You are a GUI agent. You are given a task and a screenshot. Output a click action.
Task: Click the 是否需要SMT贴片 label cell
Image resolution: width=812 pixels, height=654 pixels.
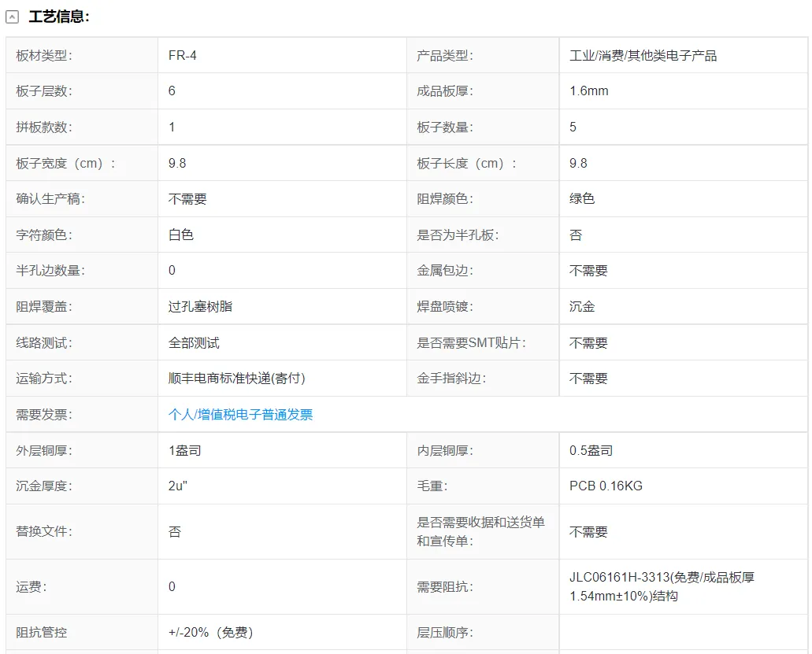(x=471, y=342)
